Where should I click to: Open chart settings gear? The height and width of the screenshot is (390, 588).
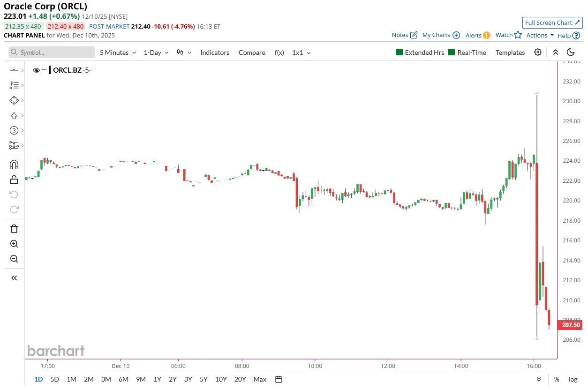coord(538,52)
